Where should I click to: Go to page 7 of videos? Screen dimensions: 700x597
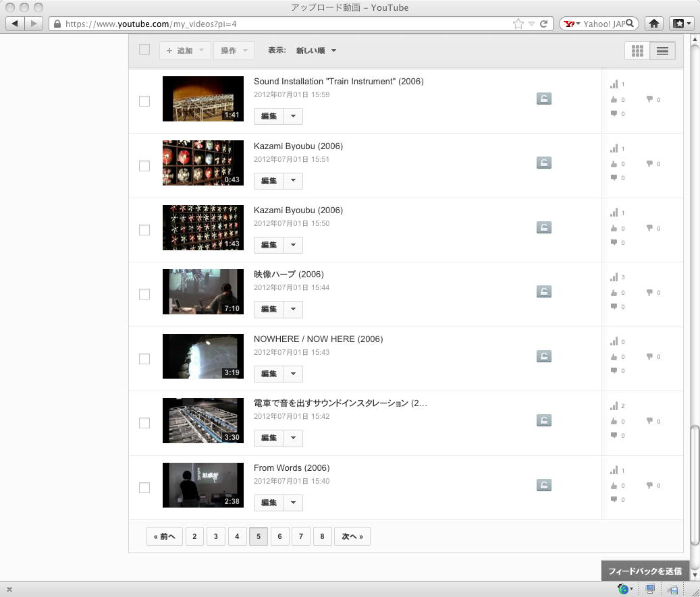[x=301, y=536]
